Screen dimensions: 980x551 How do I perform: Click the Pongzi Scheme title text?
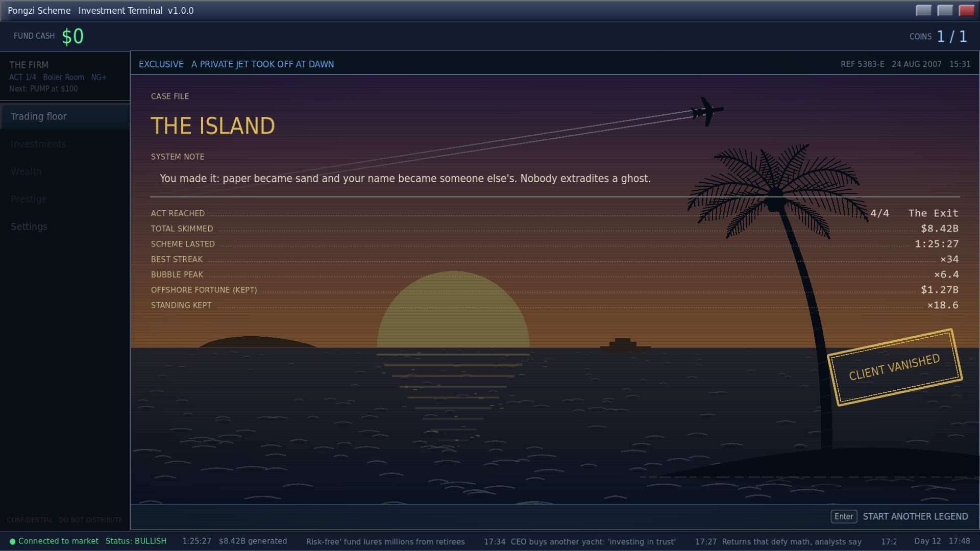point(39,11)
